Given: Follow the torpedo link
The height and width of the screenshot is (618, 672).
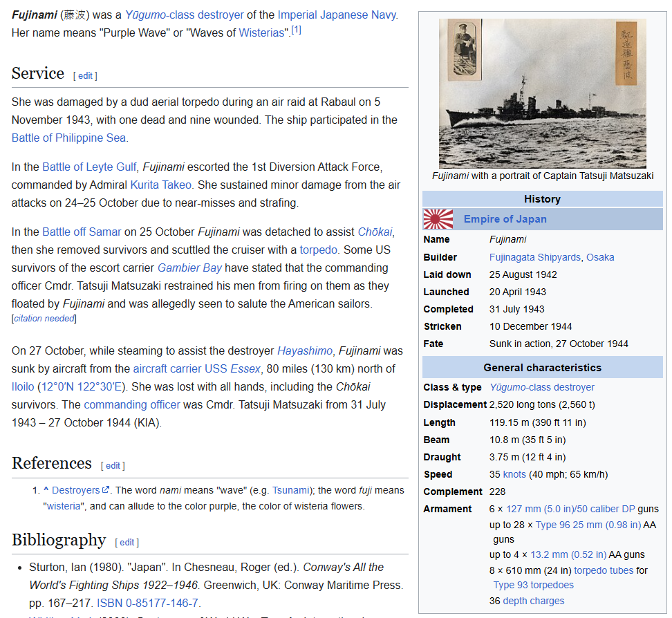Looking at the screenshot, I should 319,250.
